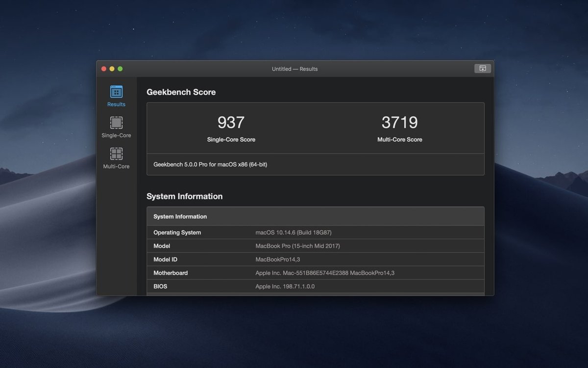Click the BIOS row in System Information
This screenshot has height=368, width=588.
pyautogui.click(x=315, y=286)
